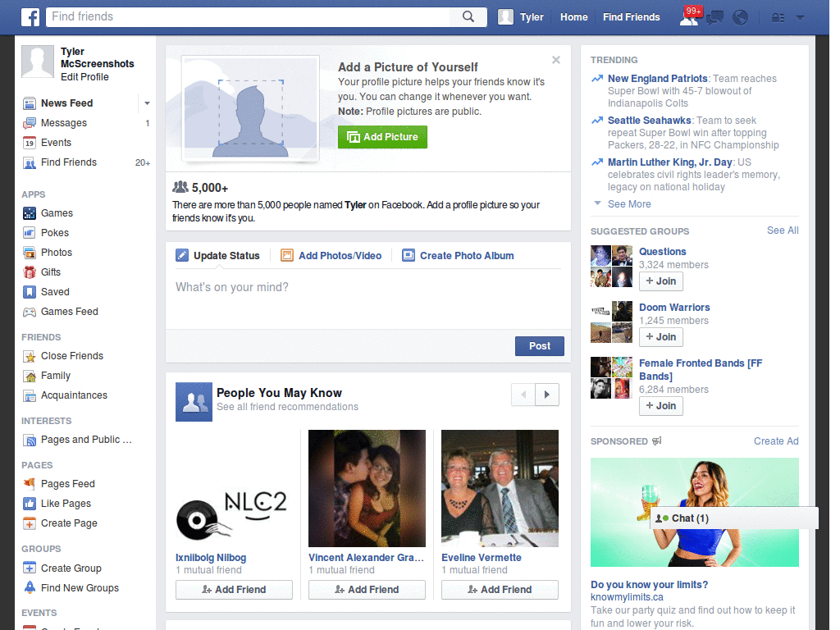Open the Pokes app icon

pos(30,233)
